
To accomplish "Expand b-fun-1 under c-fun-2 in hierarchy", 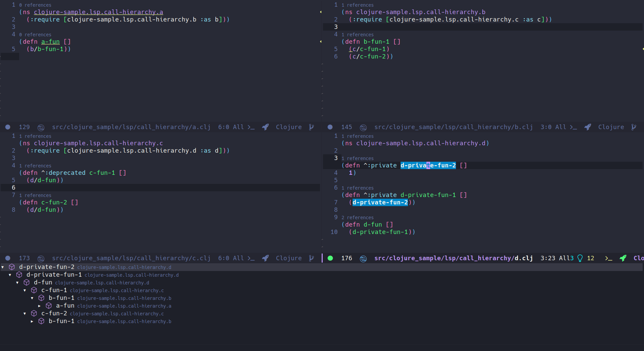I will click(32, 321).
